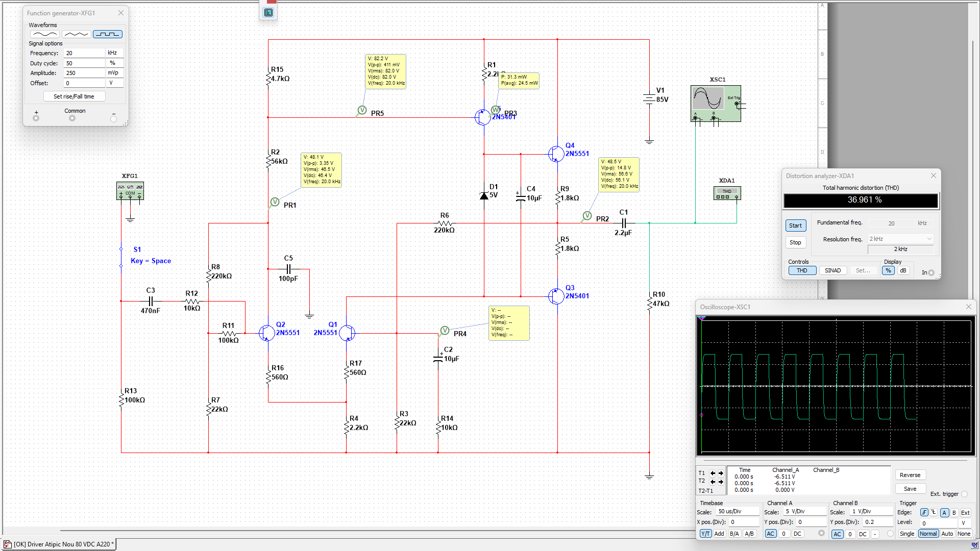Set trigger source to channel B
The height and width of the screenshot is (551, 980).
[954, 513]
